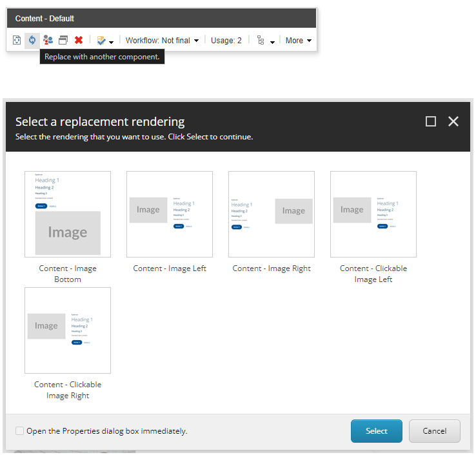Viewport: 476px width, 455px height.
Task: Enable Open the Properties dialog box immediately
Action: [x=20, y=431]
